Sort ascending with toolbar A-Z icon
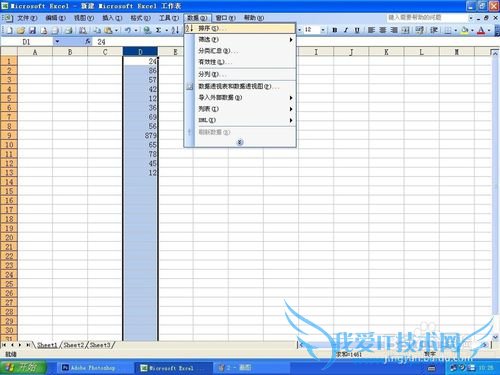 click(175, 30)
